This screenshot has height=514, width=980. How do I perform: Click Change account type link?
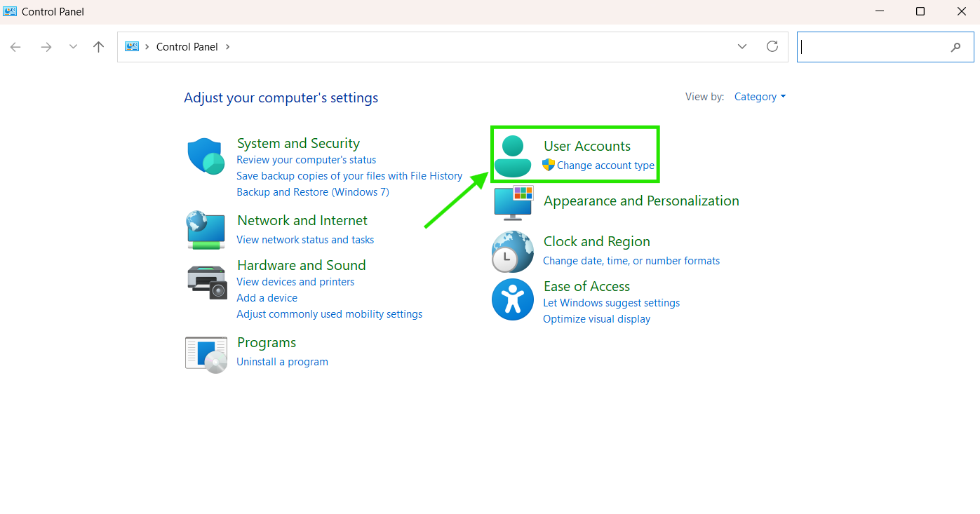click(x=605, y=165)
